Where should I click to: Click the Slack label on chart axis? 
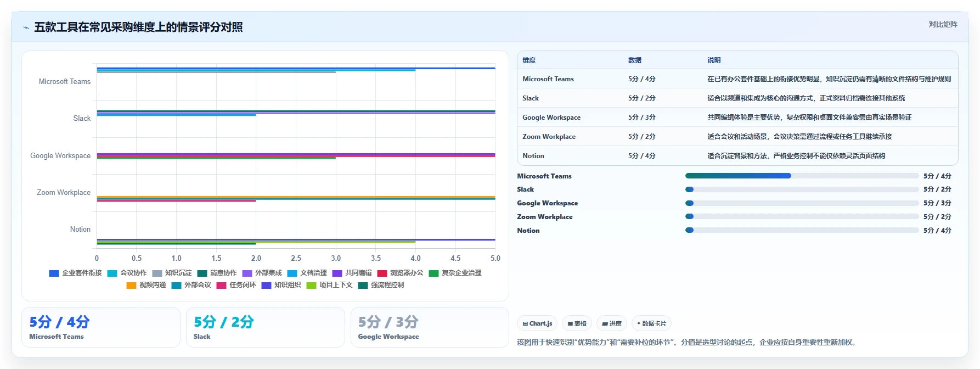point(82,119)
